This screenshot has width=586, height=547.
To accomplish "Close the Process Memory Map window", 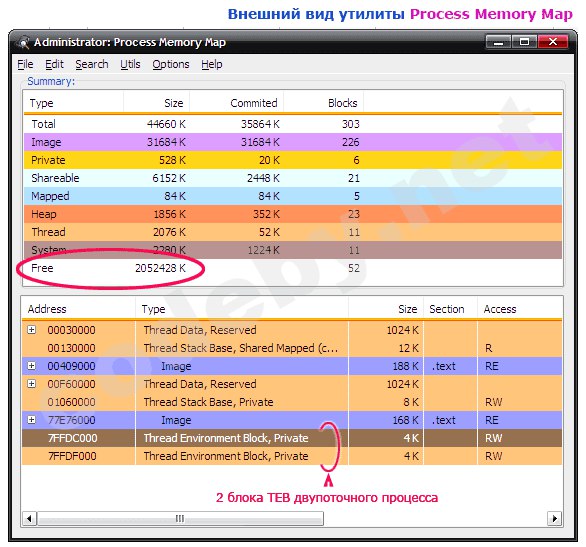I will coord(553,42).
